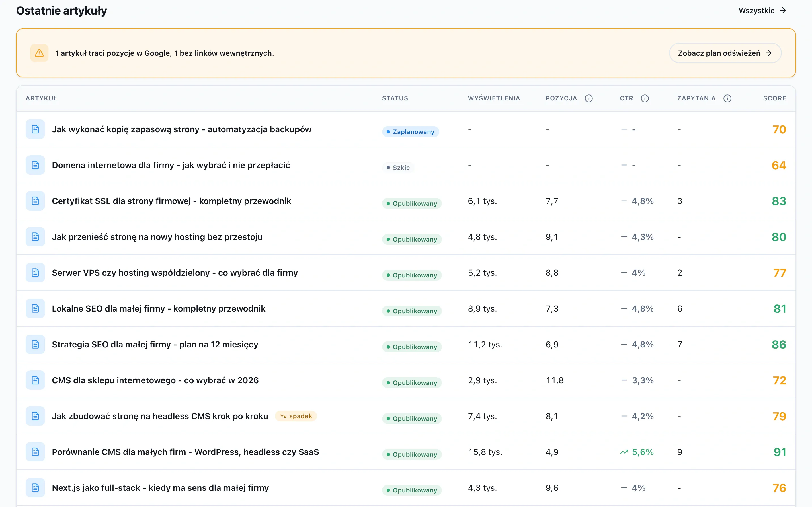Click document icon for 'Jak wykonać kopię zapasową strony'
Viewport: 812px width, 507px height.
tap(35, 129)
